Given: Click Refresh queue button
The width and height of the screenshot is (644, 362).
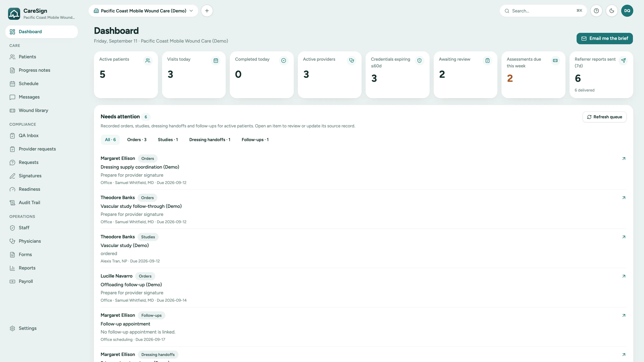Looking at the screenshot, I should (x=604, y=117).
